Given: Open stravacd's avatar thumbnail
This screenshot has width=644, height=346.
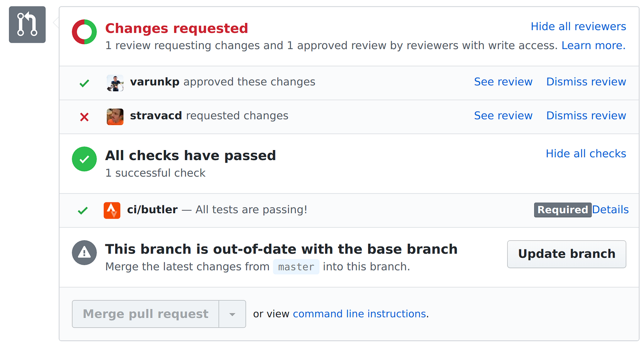Looking at the screenshot, I should (115, 117).
